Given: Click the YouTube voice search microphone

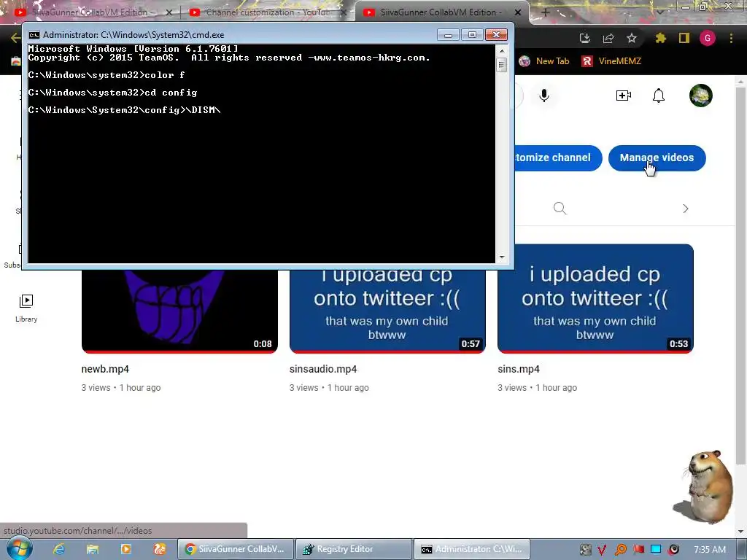Looking at the screenshot, I should [x=544, y=96].
